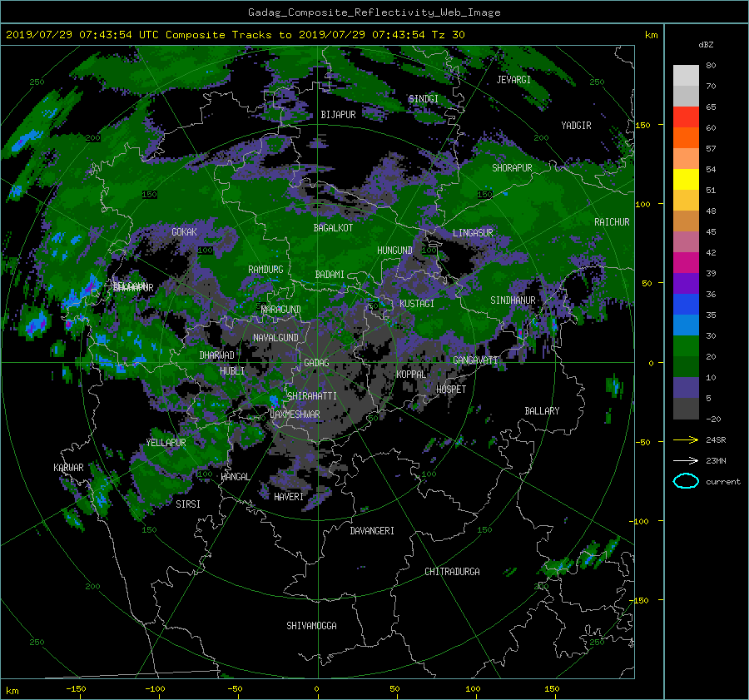Click the SHIVAMOGGA label
Viewport: 749px width, 700px height.
click(311, 626)
